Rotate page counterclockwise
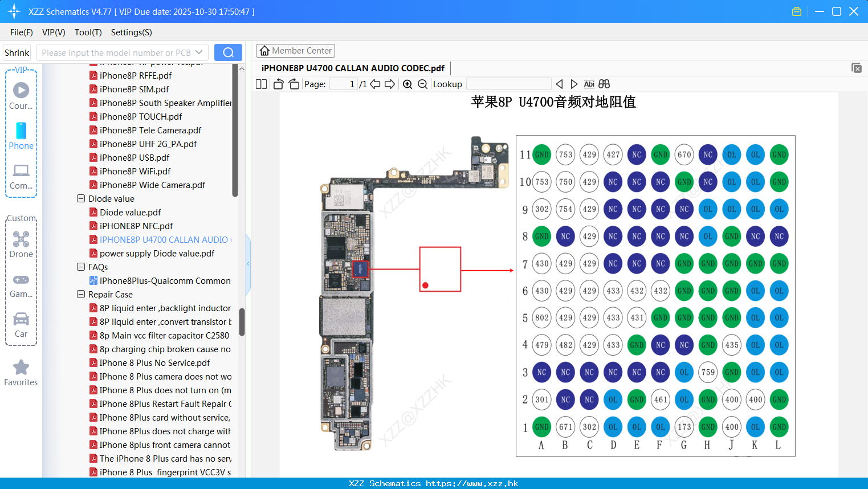This screenshot has width=868, height=489. (x=278, y=84)
